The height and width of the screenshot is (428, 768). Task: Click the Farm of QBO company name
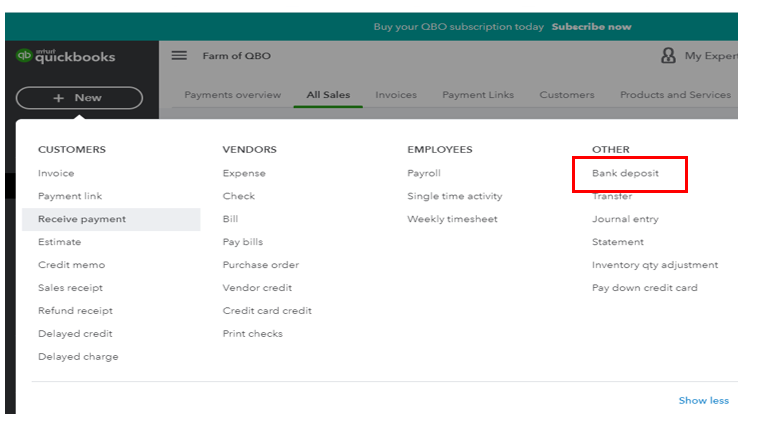click(237, 56)
